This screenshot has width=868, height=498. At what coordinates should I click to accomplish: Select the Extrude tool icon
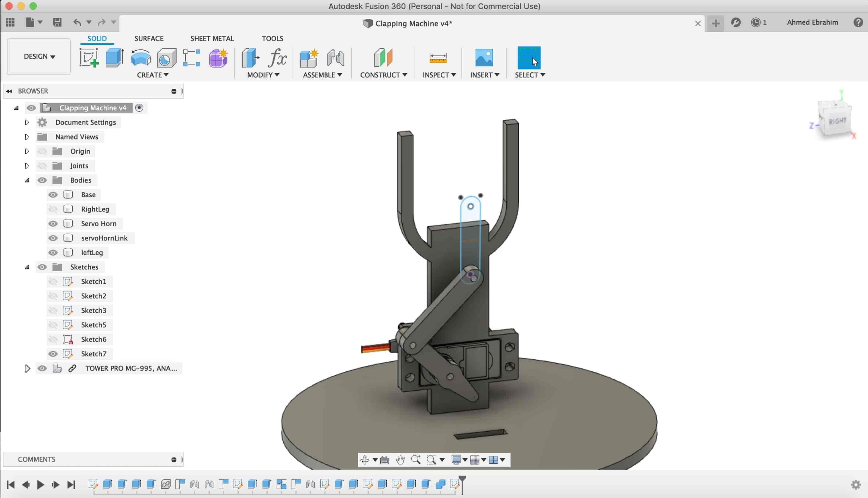[115, 58]
